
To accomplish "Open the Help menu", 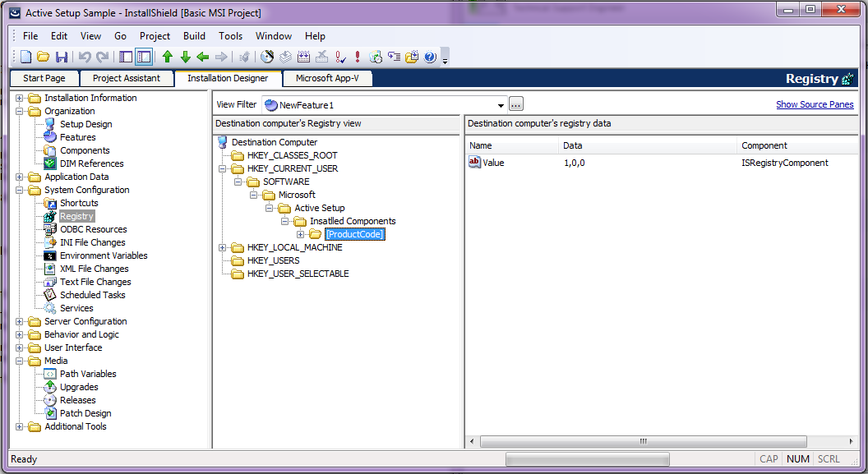I will point(315,36).
